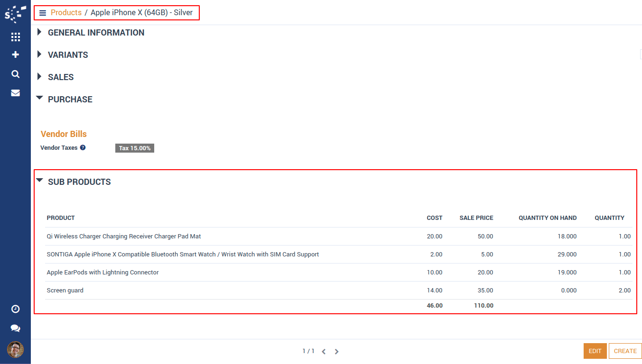Open the Screen guard sub product row

tap(65, 291)
